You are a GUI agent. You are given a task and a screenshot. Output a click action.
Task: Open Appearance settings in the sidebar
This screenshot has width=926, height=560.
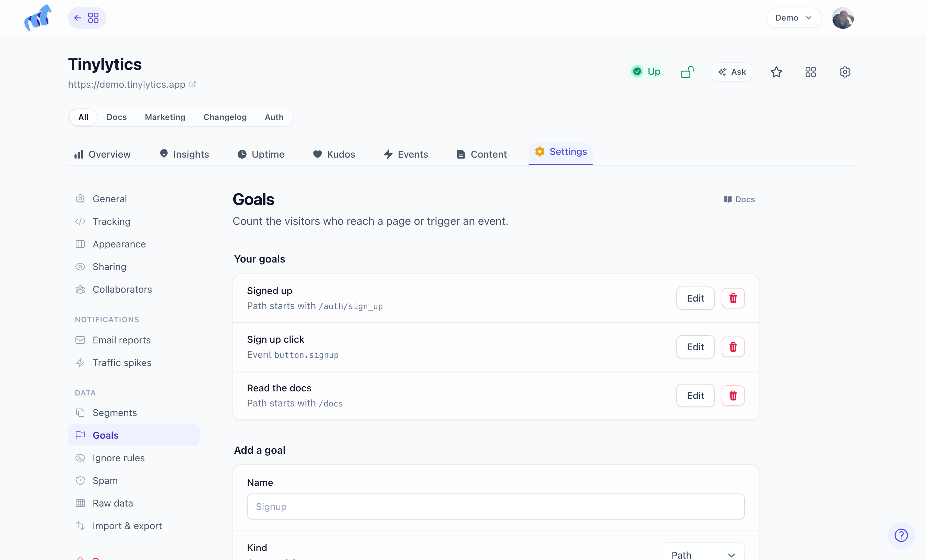[x=133, y=244]
